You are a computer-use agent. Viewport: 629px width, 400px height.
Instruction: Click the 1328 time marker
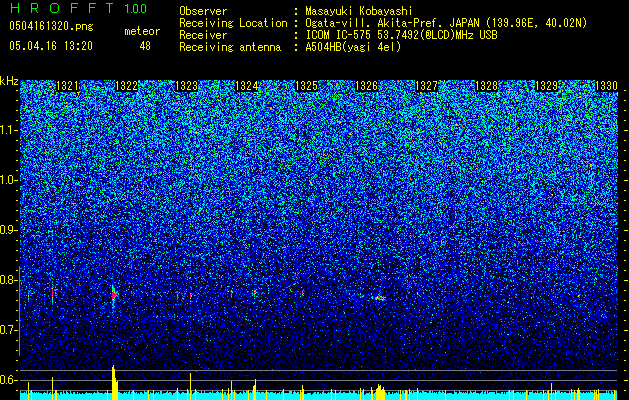tap(486, 86)
